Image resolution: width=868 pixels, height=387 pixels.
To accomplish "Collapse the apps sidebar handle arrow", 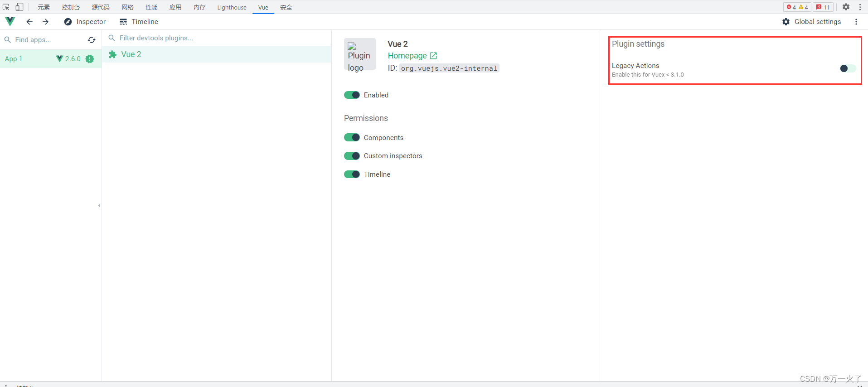I will tap(99, 205).
